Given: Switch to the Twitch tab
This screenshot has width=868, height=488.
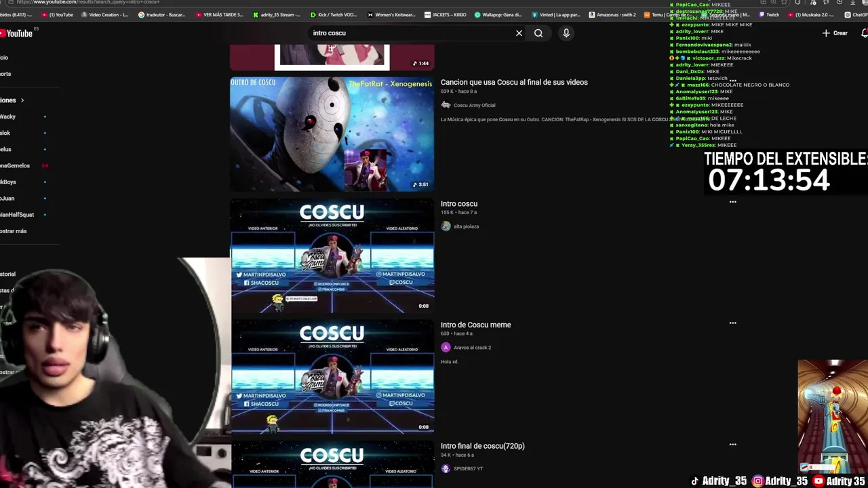Looking at the screenshot, I should pos(768,14).
